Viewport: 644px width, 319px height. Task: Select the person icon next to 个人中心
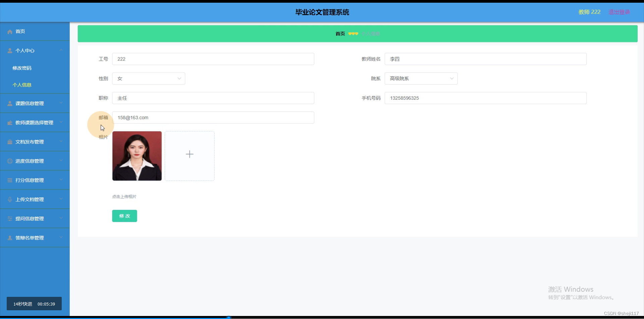click(x=9, y=50)
